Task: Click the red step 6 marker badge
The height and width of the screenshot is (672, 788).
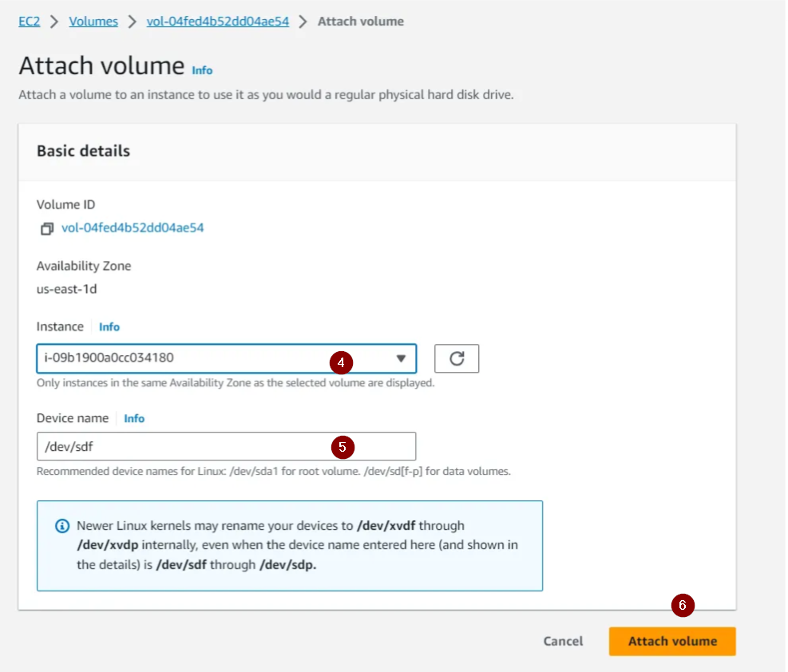Action: (683, 605)
